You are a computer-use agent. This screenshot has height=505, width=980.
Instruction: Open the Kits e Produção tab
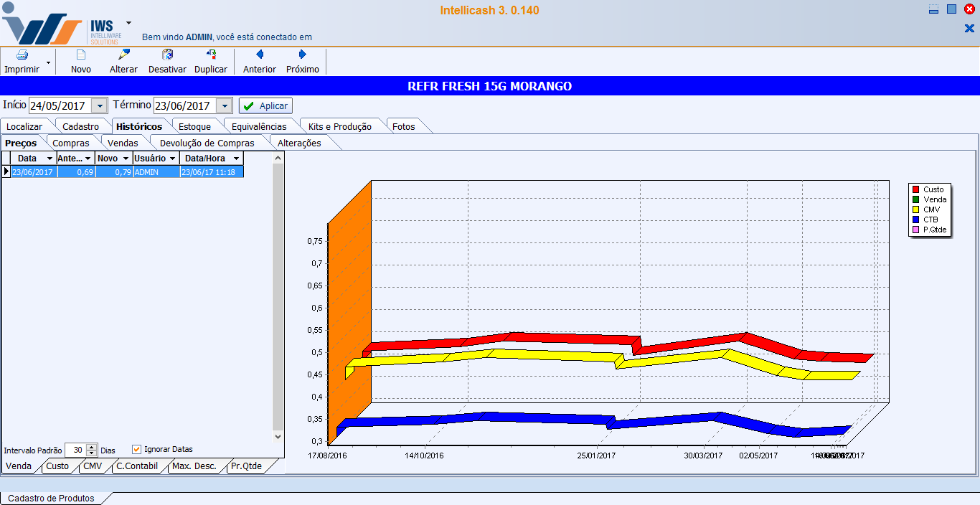(340, 126)
